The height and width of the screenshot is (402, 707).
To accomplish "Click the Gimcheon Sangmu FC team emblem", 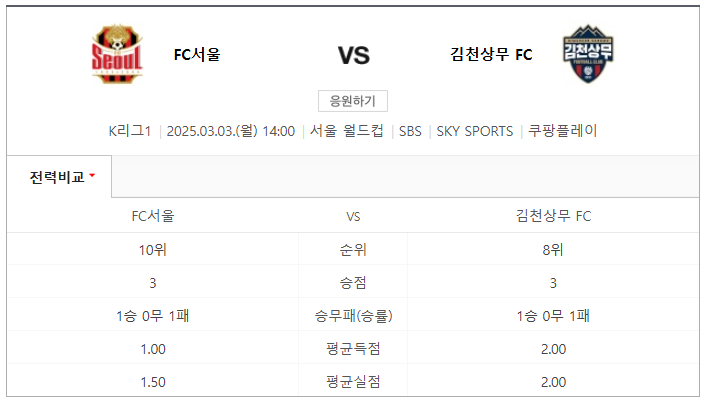I will 588,54.
